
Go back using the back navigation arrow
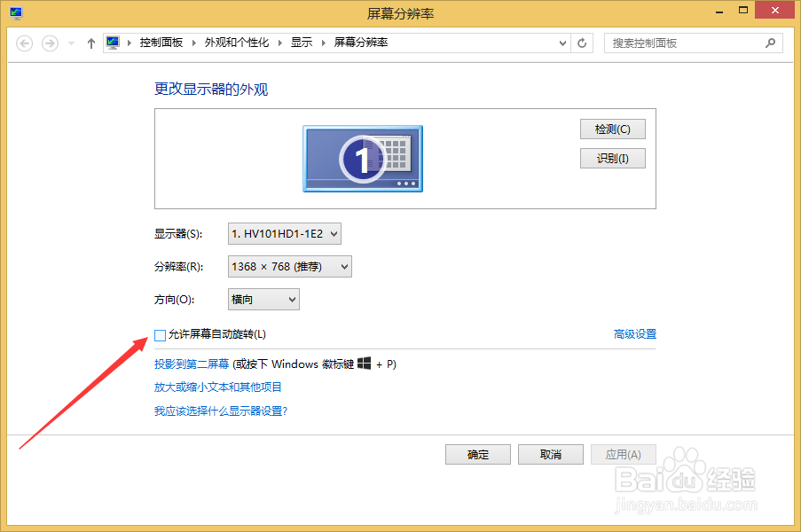click(x=24, y=43)
